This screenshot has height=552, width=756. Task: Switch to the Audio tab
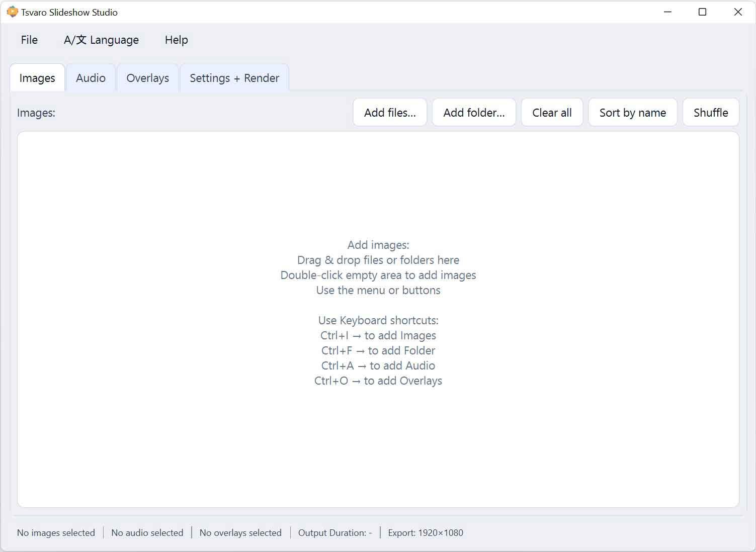(91, 77)
